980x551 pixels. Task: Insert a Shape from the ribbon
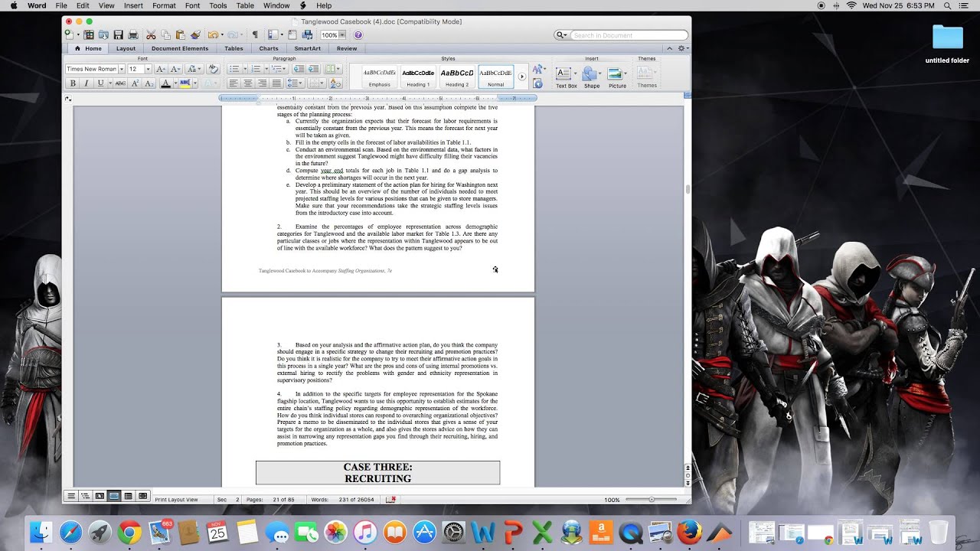coord(592,77)
